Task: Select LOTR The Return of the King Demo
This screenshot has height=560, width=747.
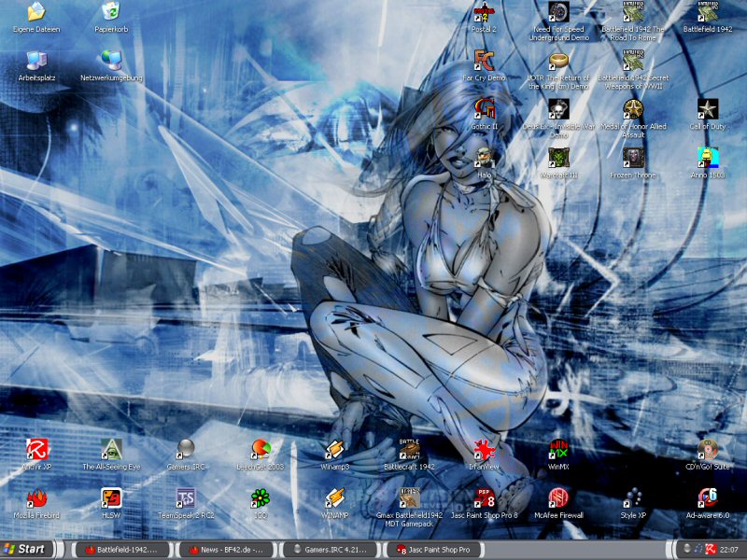Action: [558, 61]
